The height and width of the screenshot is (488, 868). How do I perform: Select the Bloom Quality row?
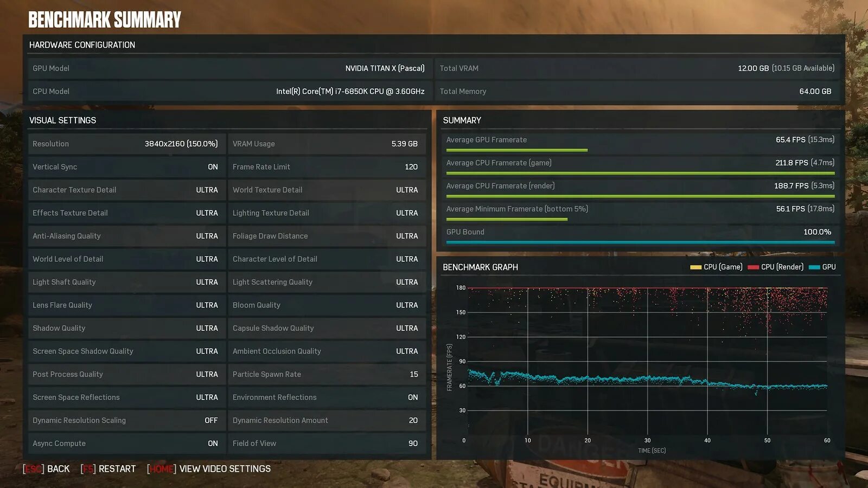pyautogui.click(x=327, y=305)
